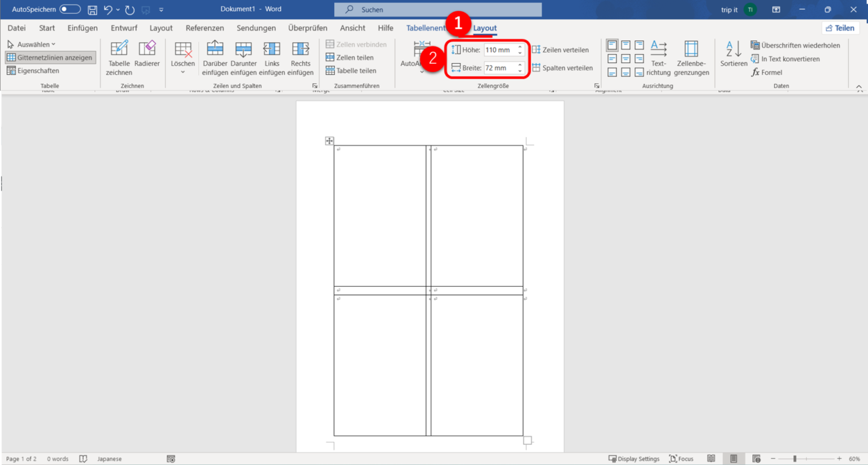Image resolution: width=868 pixels, height=465 pixels.
Task: Open Zeilen und Spalten dialog launcher
Action: [315, 86]
